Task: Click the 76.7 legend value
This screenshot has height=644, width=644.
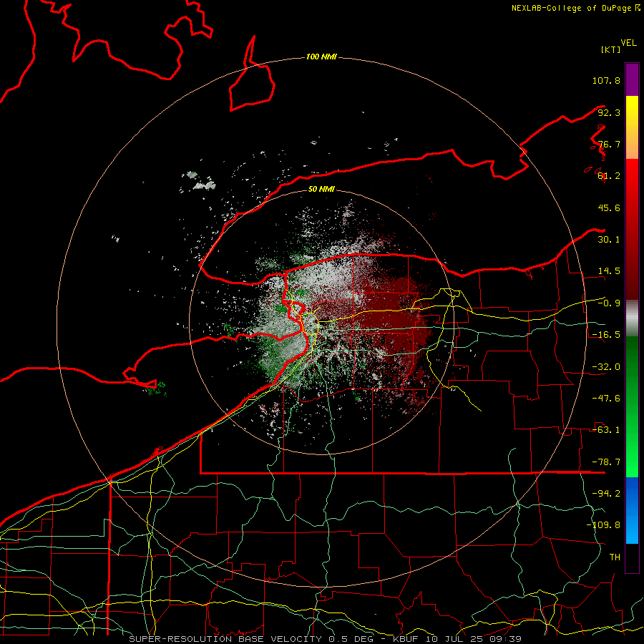Action: [x=609, y=144]
